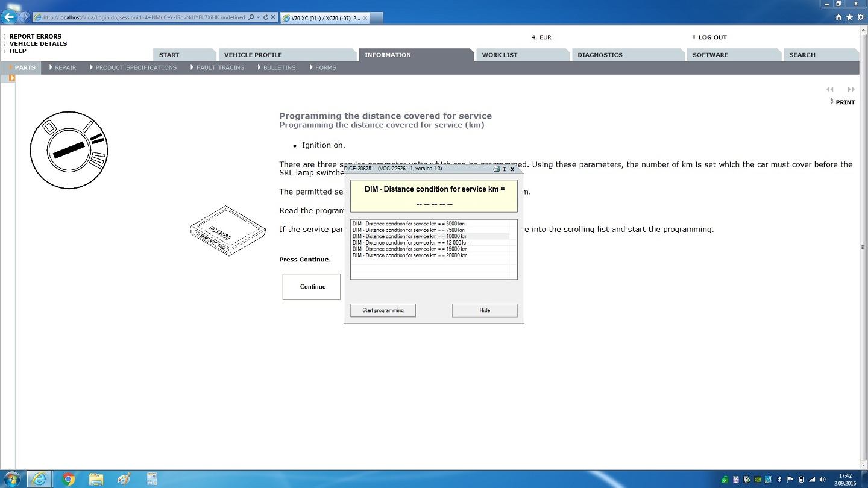The width and height of the screenshot is (868, 488).
Task: Switch to the Diagnostics tab
Action: point(600,55)
